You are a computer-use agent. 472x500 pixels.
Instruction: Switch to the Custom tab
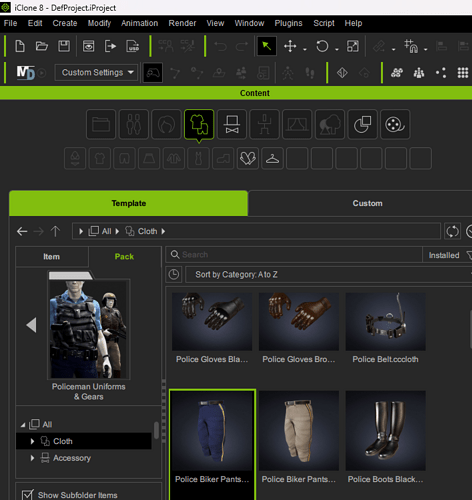click(367, 203)
